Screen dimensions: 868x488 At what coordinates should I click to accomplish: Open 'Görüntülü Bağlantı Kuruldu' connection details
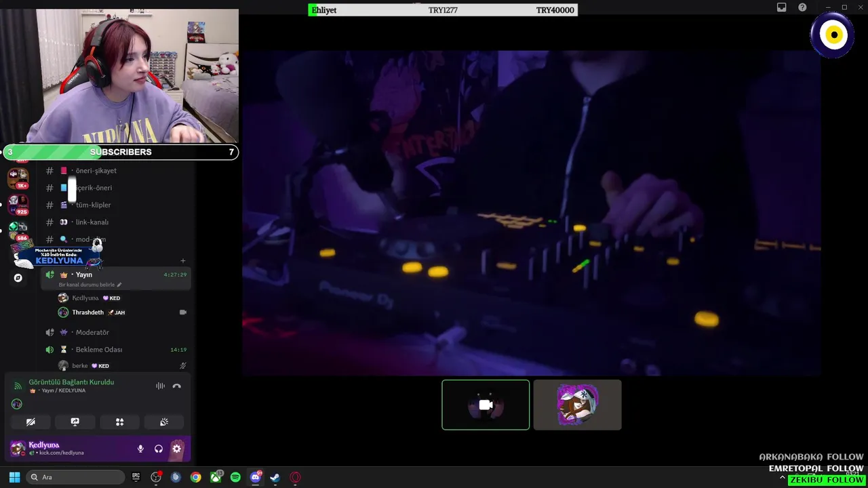coord(71,382)
